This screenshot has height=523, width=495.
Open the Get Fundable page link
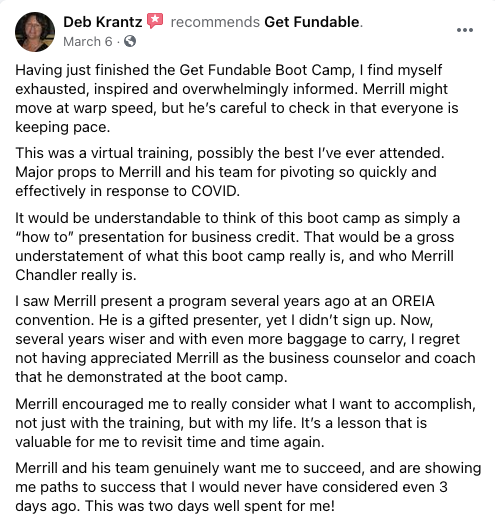coord(312,22)
